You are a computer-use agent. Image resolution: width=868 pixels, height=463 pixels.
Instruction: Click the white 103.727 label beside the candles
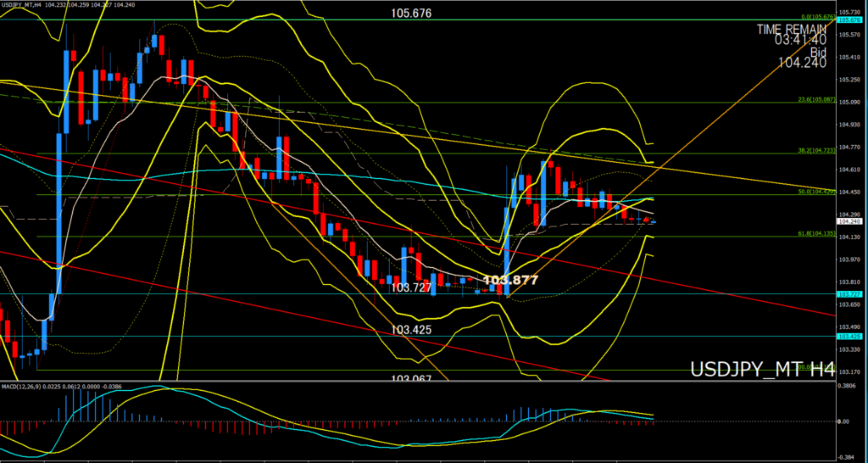pyautogui.click(x=411, y=288)
